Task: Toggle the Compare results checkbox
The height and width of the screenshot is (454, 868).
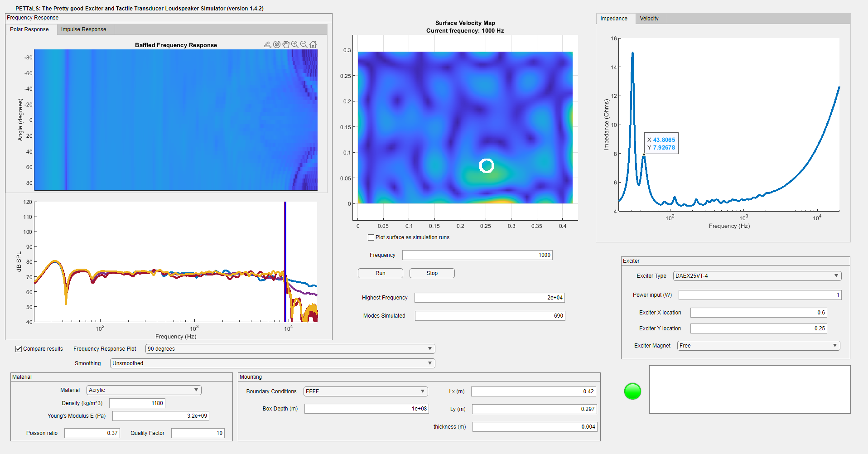Action: [19, 349]
